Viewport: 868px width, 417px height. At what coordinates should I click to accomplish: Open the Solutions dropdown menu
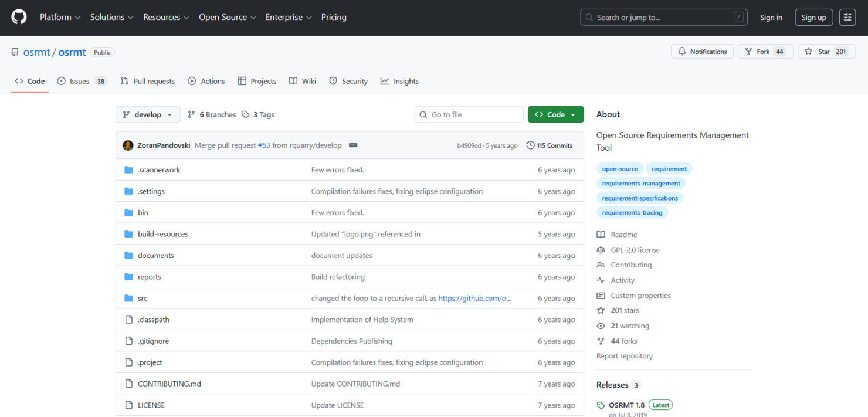pyautogui.click(x=111, y=18)
